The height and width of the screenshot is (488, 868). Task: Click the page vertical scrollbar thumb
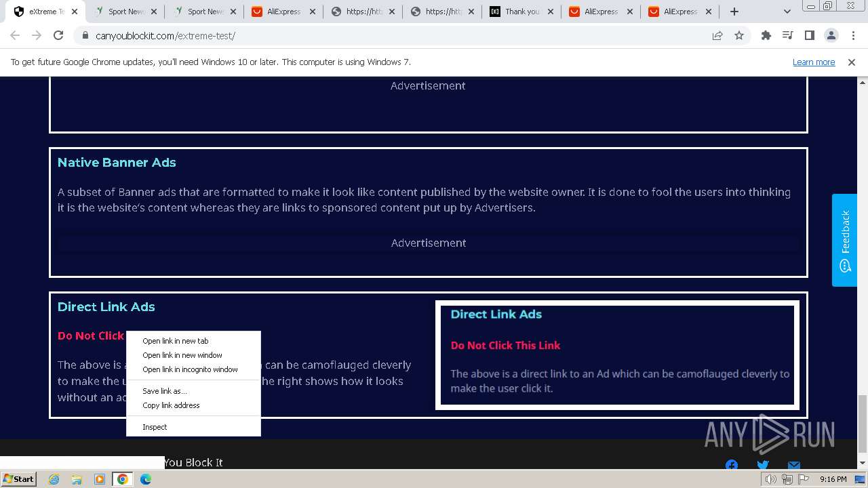coord(863,424)
